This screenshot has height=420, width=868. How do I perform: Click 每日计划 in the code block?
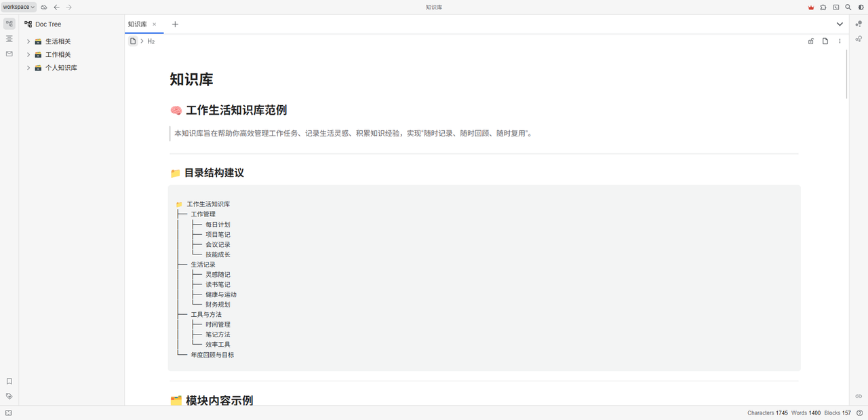pos(218,225)
